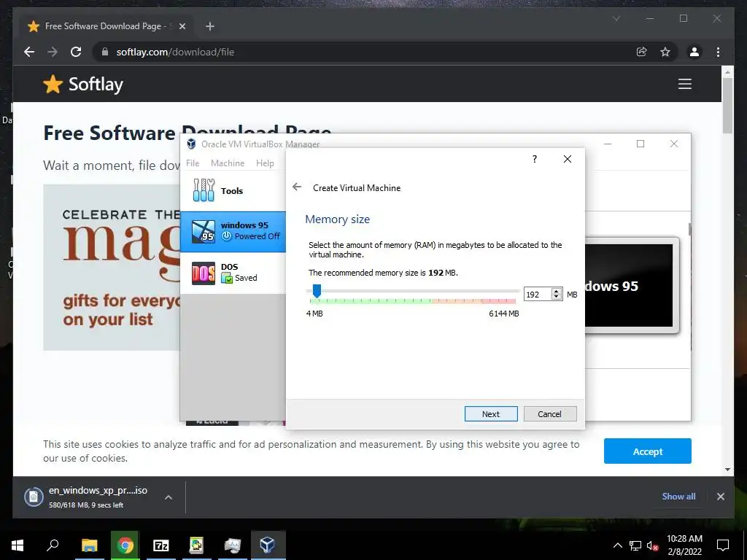Open 7-Zip from the taskbar
The width and height of the screenshot is (747, 560).
tap(161, 545)
